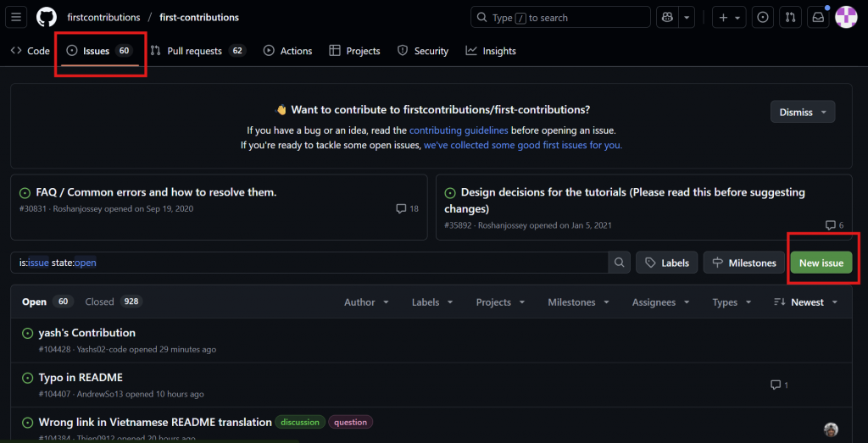Viewport: 868px width, 443px height.
Task: Open the hamburger navigation menu
Action: point(17,17)
